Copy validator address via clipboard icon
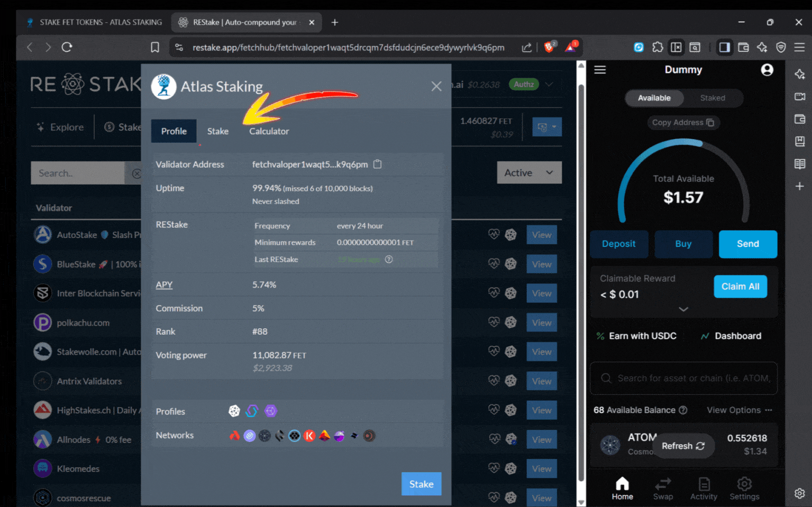This screenshot has width=812, height=507. click(x=377, y=164)
